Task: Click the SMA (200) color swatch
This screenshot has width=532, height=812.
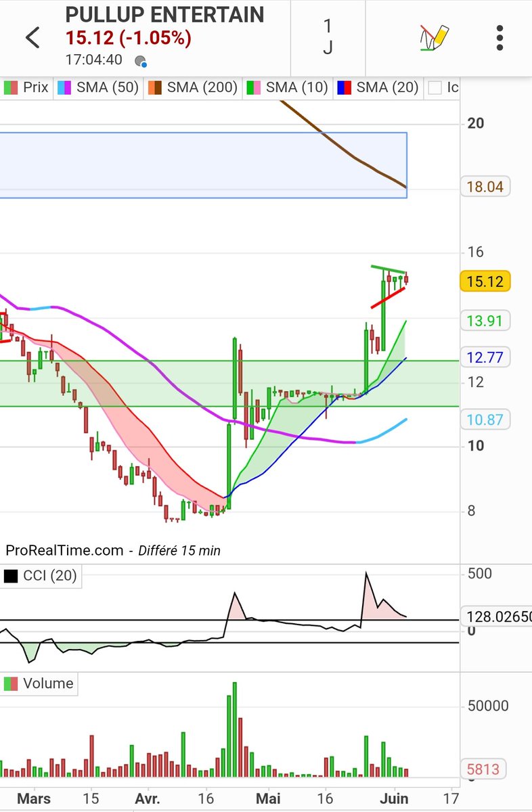Action: click(155, 87)
